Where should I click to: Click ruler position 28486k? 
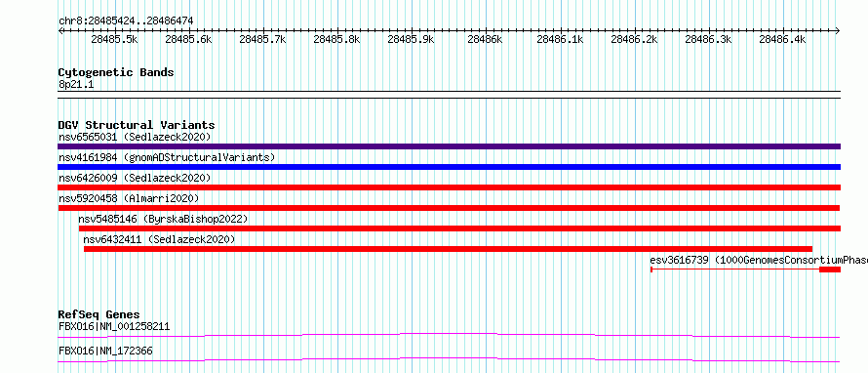coord(485,39)
